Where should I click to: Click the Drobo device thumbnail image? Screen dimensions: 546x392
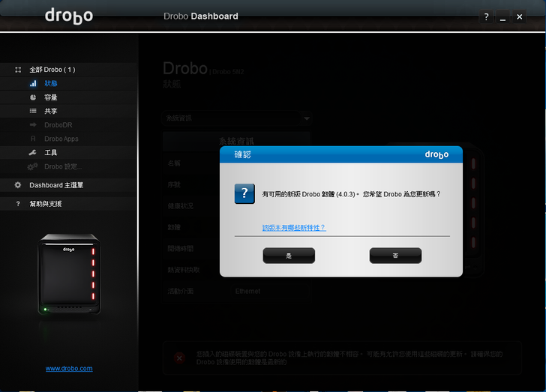(x=69, y=275)
